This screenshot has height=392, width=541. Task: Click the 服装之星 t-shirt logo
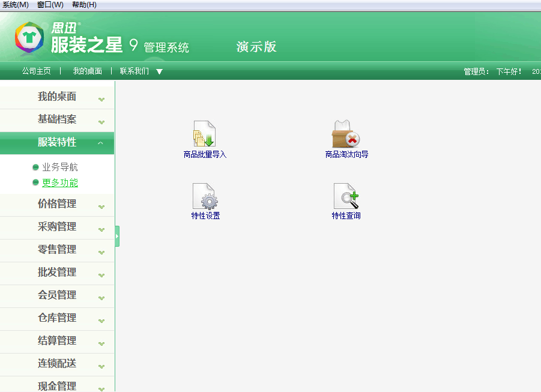click(29, 38)
